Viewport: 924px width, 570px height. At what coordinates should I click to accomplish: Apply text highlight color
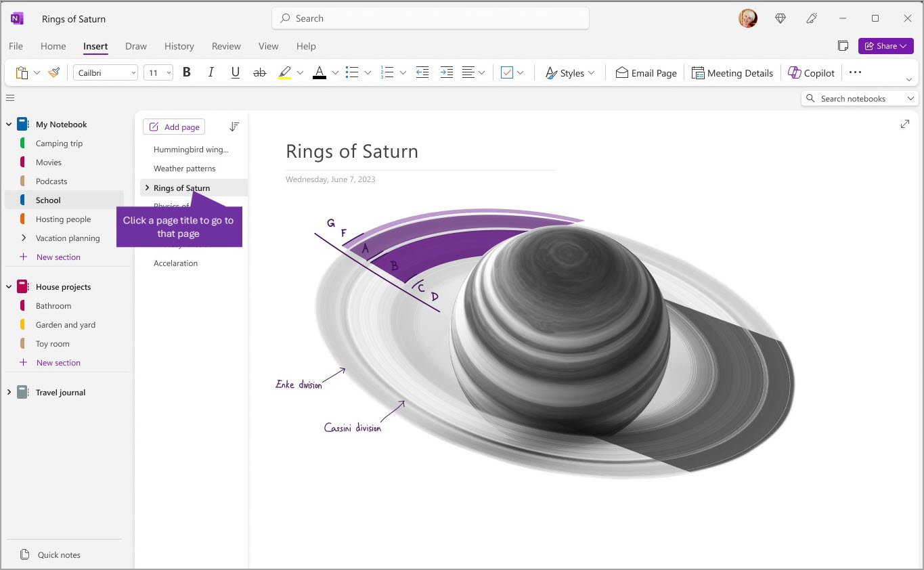286,72
